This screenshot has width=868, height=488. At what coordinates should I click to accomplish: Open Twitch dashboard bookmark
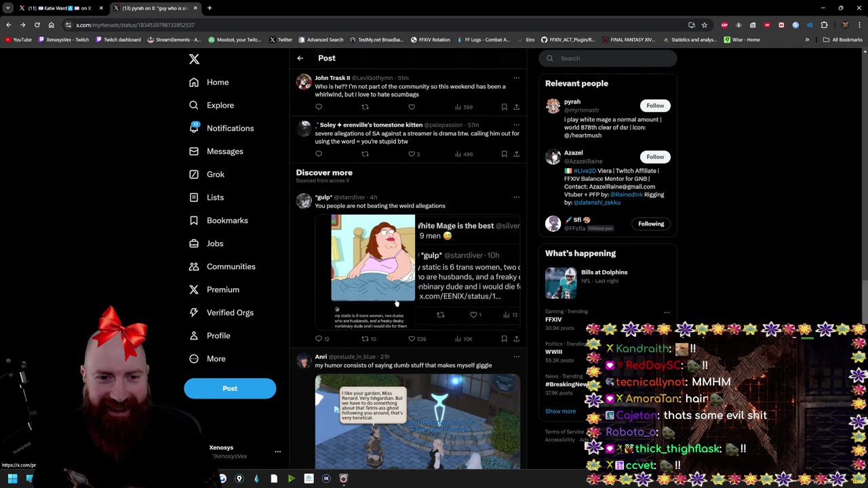coord(118,40)
